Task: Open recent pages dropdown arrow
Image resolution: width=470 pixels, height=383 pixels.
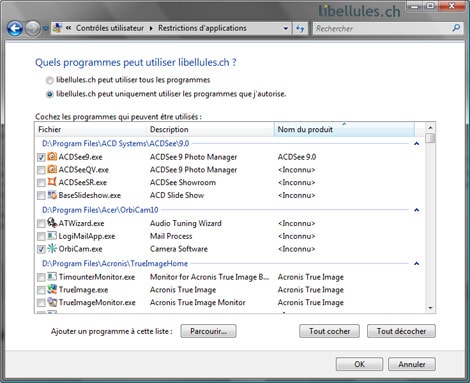Action: 46,29
